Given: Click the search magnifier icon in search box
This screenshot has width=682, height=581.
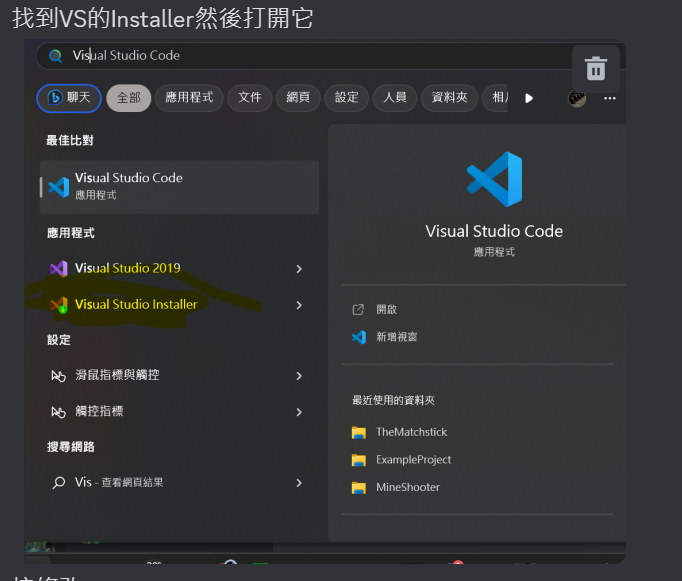Looking at the screenshot, I should [x=55, y=56].
